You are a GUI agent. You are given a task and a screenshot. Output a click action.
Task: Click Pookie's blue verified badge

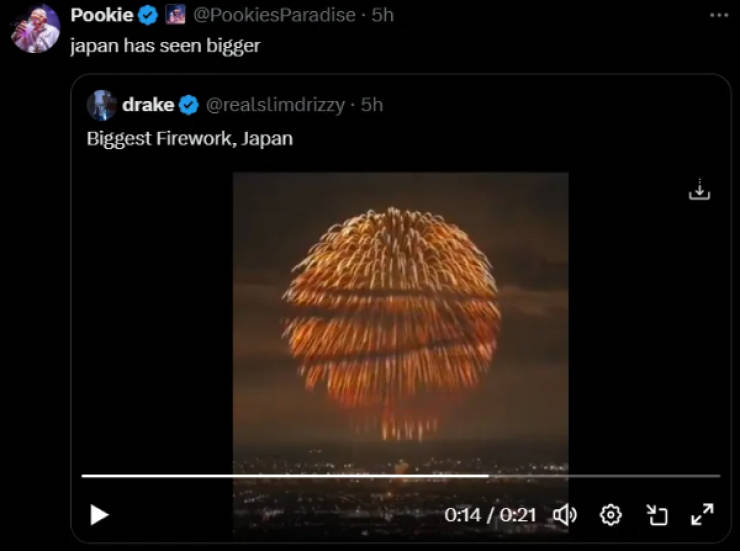(148, 16)
